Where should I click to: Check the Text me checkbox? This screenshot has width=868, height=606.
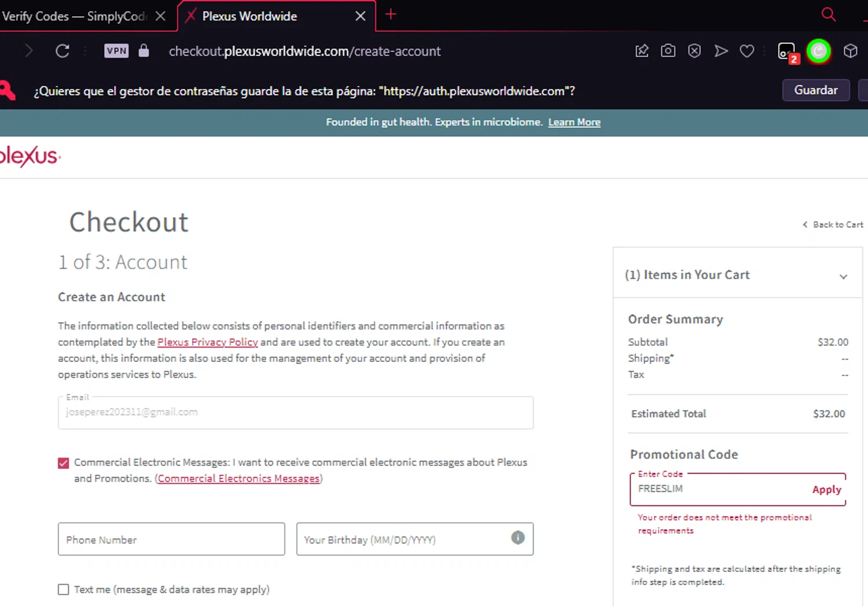[x=64, y=589]
